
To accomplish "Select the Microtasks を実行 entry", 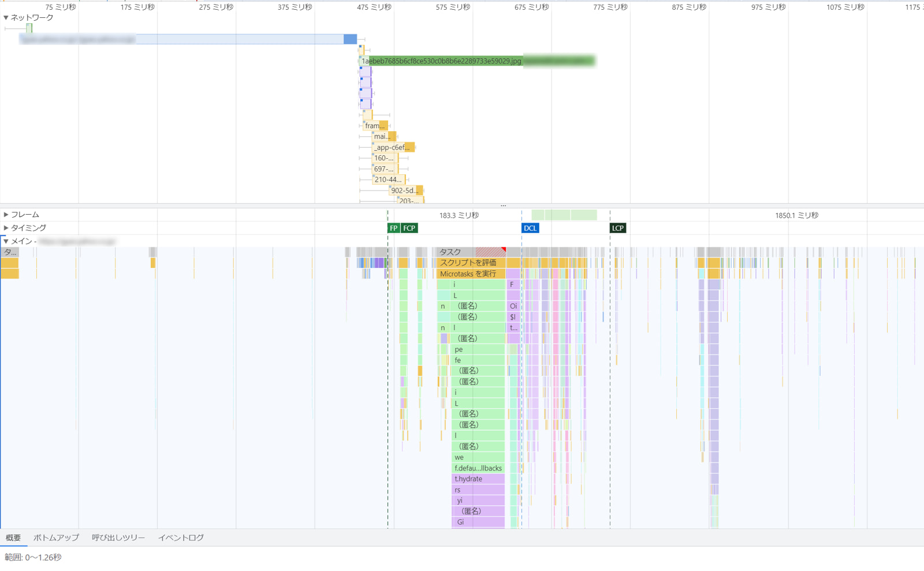I will pos(471,274).
